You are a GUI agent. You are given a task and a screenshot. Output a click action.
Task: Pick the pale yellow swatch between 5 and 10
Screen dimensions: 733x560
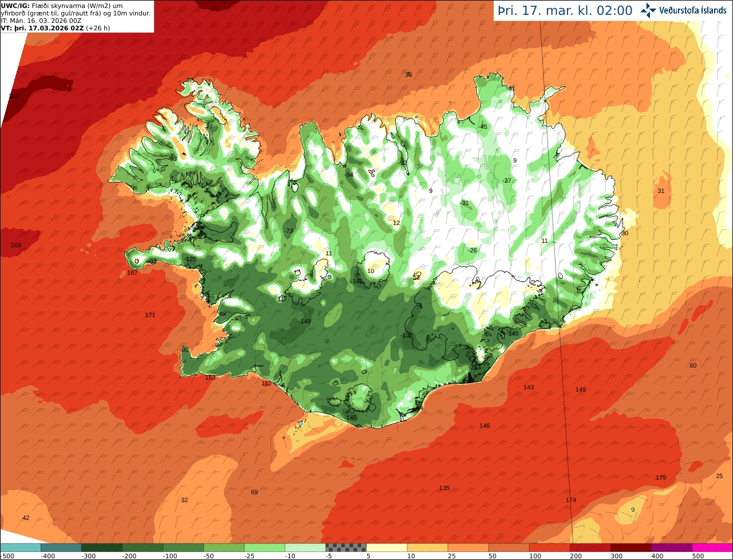386,547
